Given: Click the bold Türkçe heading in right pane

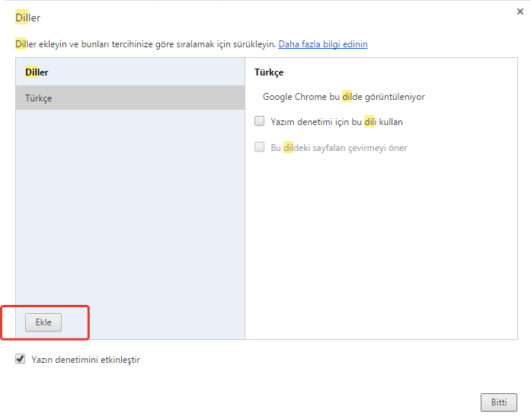Looking at the screenshot, I should click(x=269, y=72).
